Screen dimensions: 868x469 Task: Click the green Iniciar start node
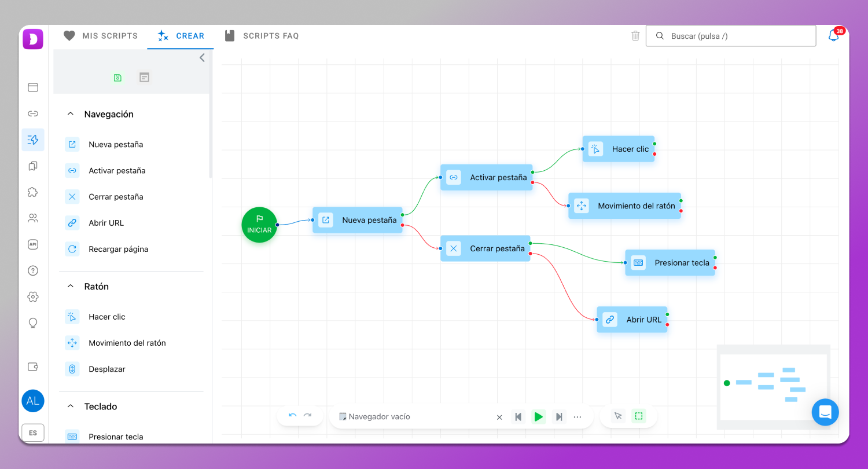click(x=259, y=225)
